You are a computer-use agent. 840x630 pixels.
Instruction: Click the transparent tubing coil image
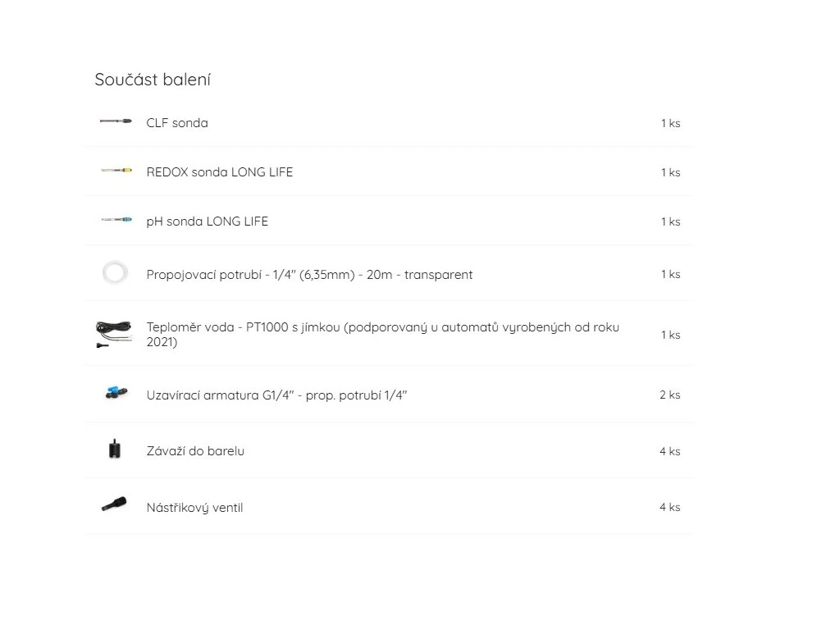[x=115, y=273]
